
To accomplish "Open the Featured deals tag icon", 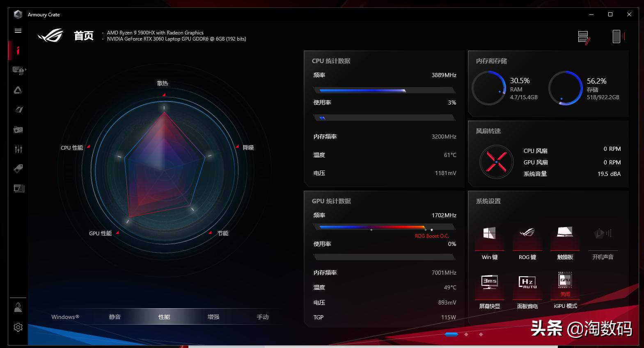I will coord(18,168).
